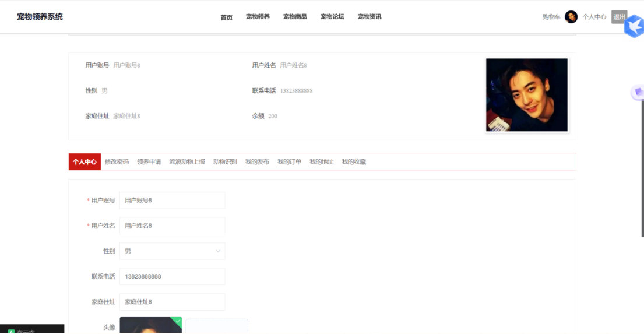Viewport: 644px width, 334px height.
Task: Switch to 我的收藏 tab
Action: pyautogui.click(x=354, y=162)
